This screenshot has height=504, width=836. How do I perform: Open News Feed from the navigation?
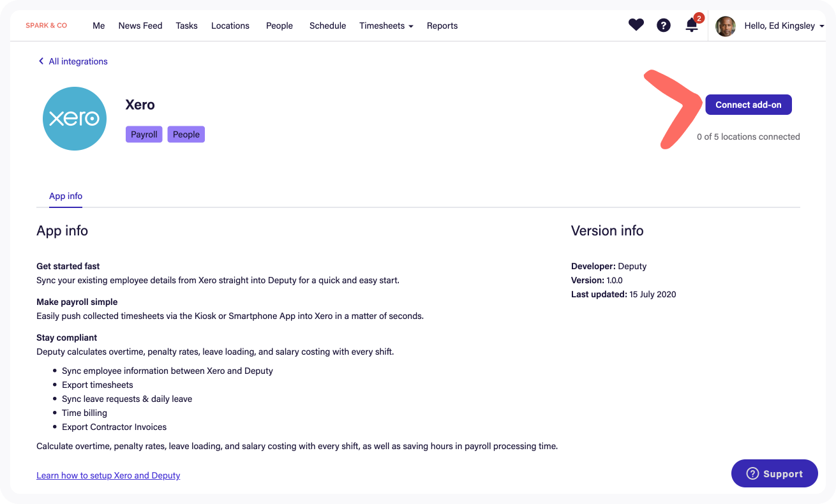pos(140,26)
